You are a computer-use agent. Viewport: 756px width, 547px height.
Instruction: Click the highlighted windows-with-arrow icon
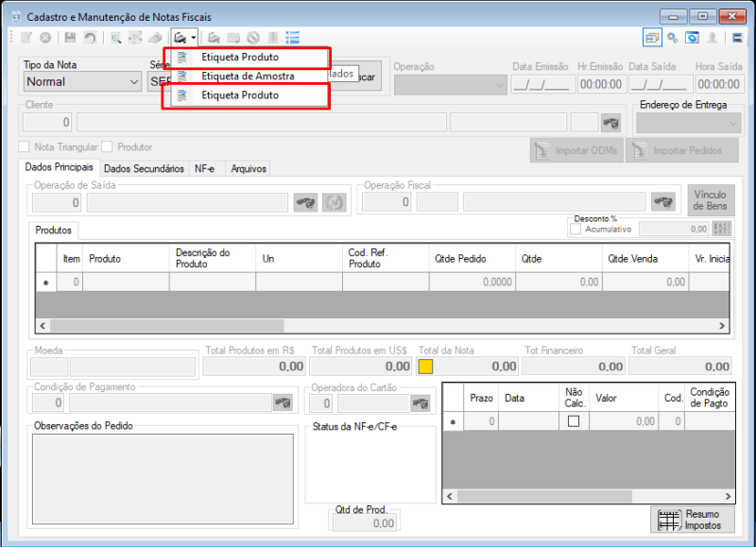click(652, 38)
